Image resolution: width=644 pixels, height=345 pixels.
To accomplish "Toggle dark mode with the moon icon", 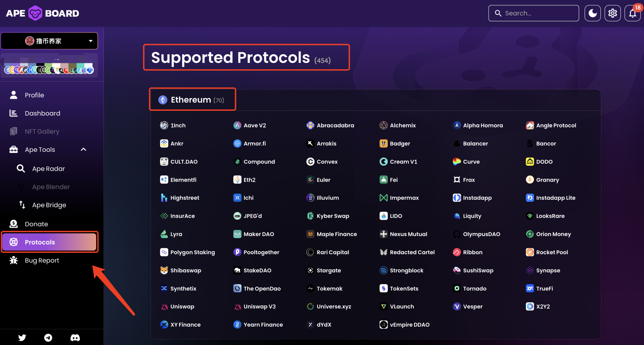I will 592,13.
